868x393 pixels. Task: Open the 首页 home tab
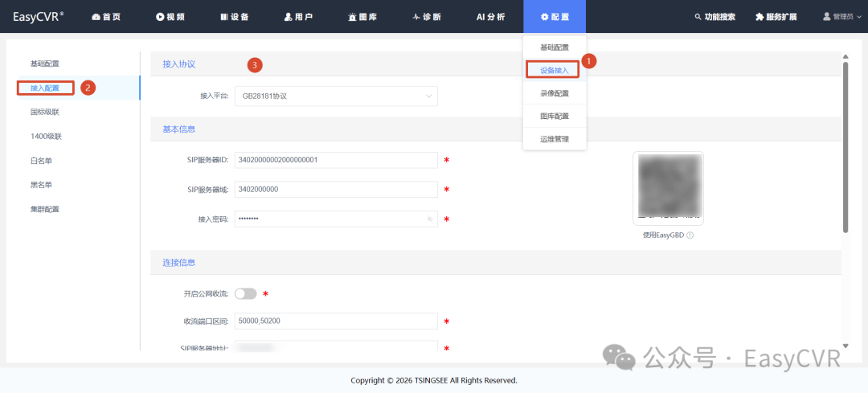pyautogui.click(x=106, y=17)
